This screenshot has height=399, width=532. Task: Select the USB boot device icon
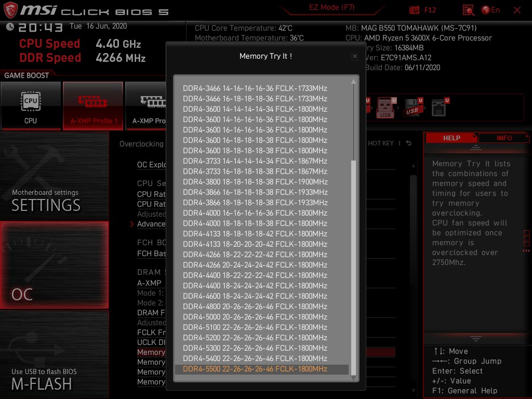385,108
